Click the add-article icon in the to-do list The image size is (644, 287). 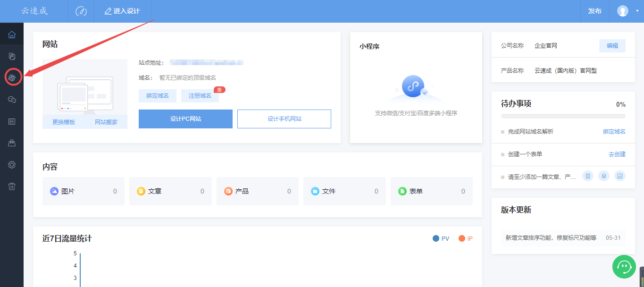tap(588, 176)
